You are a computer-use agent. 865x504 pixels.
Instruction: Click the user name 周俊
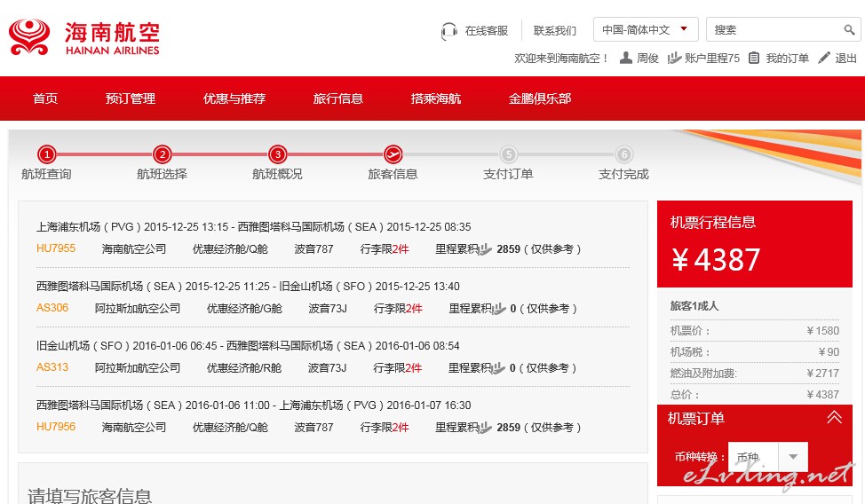point(647,58)
